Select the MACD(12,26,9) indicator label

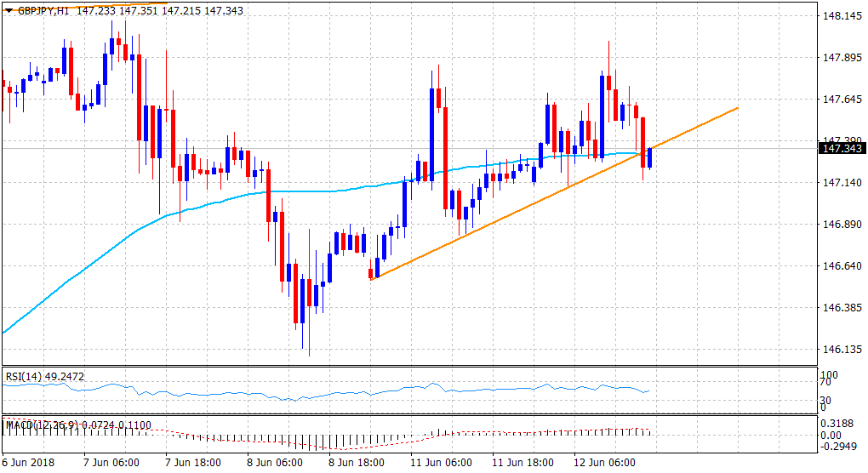pos(43,424)
